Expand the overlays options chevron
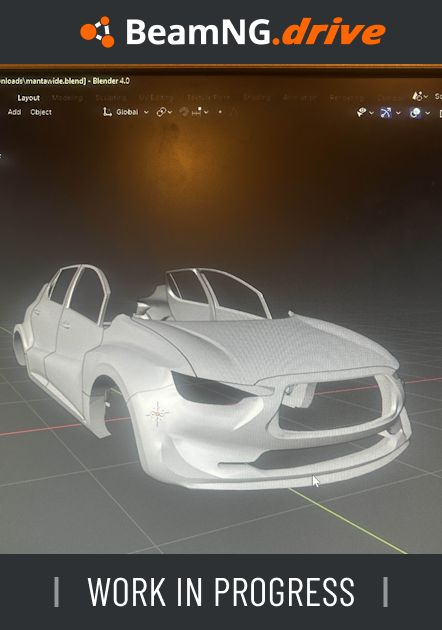This screenshot has height=630, width=442. coord(428,113)
